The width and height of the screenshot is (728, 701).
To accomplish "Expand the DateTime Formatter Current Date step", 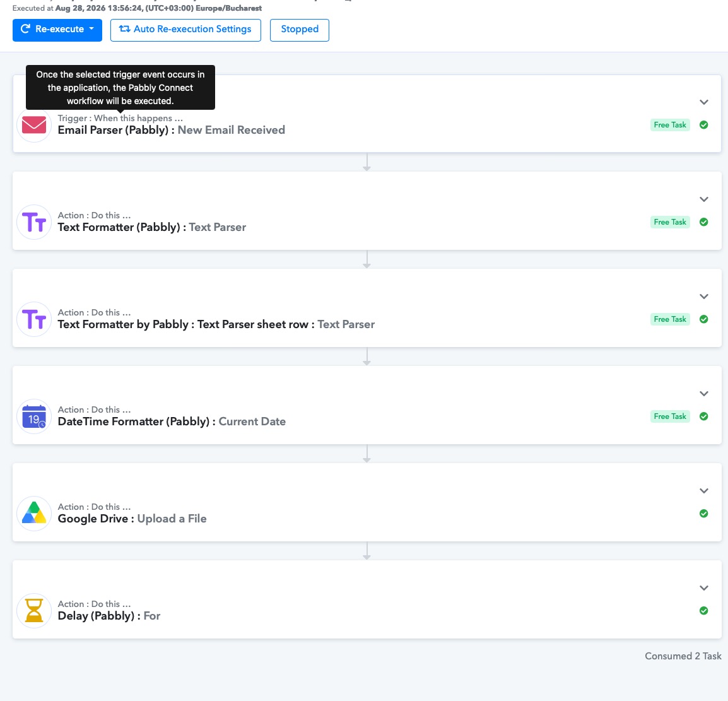I will click(704, 394).
